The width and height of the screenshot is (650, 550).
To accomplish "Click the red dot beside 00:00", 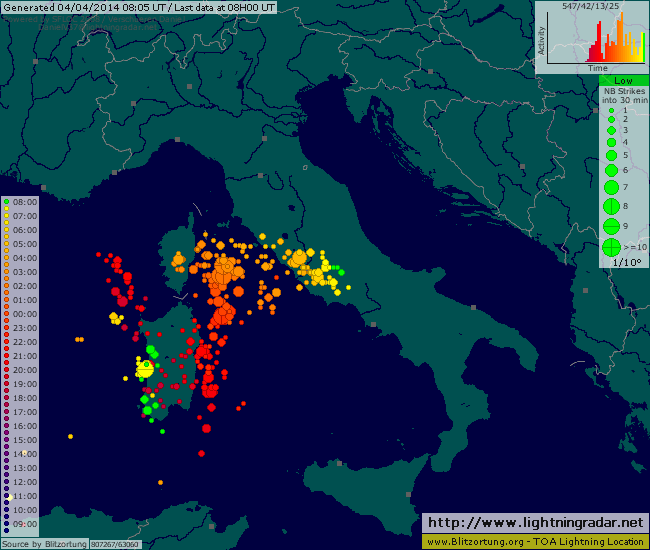I will tap(7, 314).
